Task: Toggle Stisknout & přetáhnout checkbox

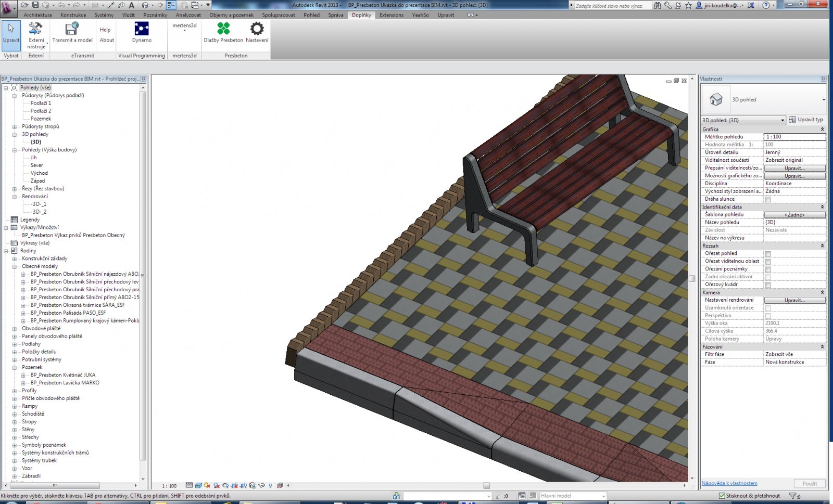Action: (x=722, y=496)
